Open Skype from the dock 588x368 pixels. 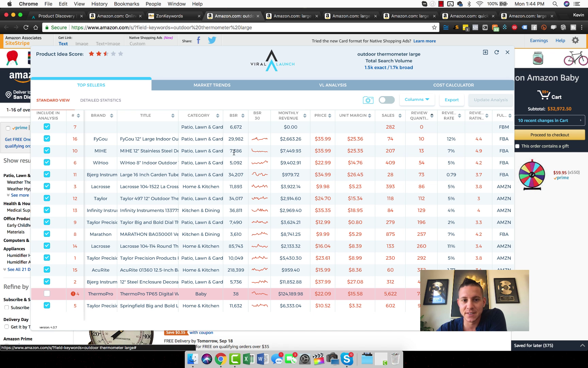347,359
